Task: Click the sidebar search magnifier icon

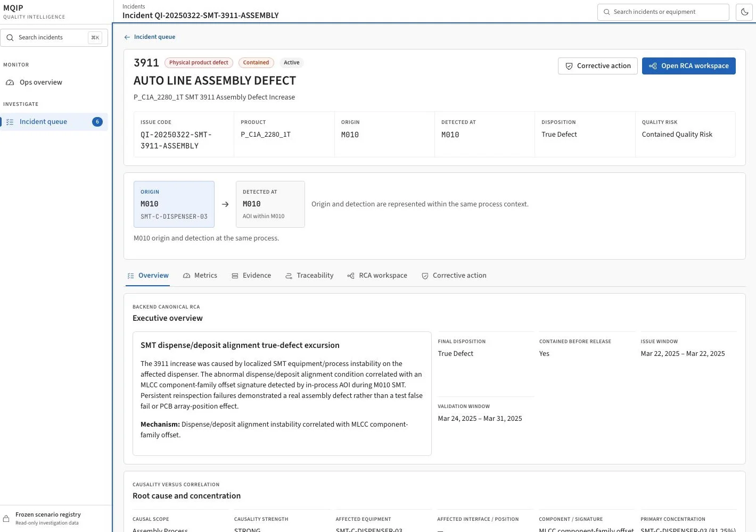Action: (x=10, y=37)
